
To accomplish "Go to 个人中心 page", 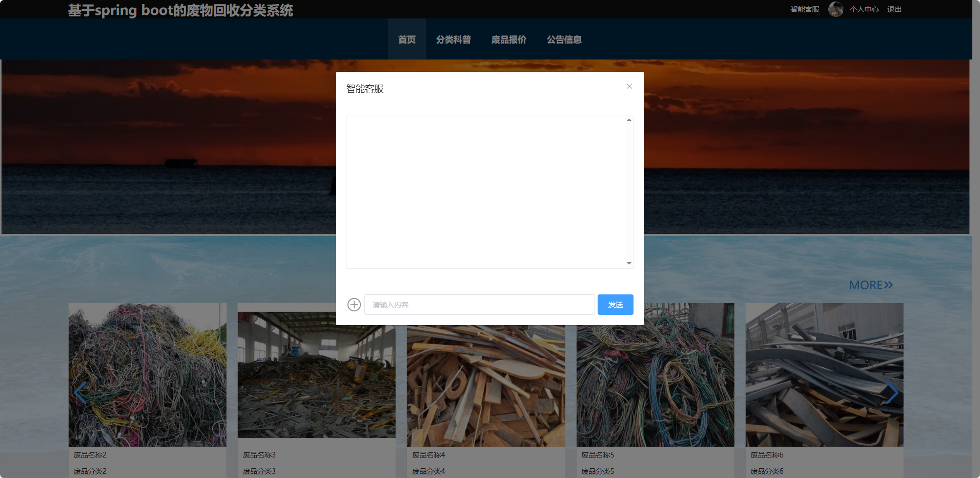I will coord(864,9).
